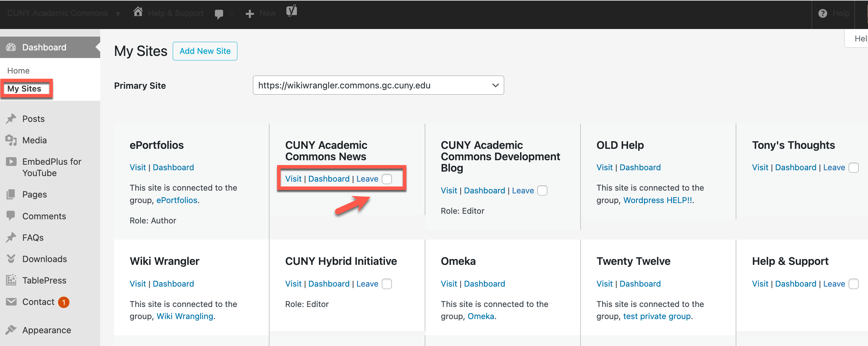
Task: Visit CUNY Academic Commons News
Action: point(293,179)
